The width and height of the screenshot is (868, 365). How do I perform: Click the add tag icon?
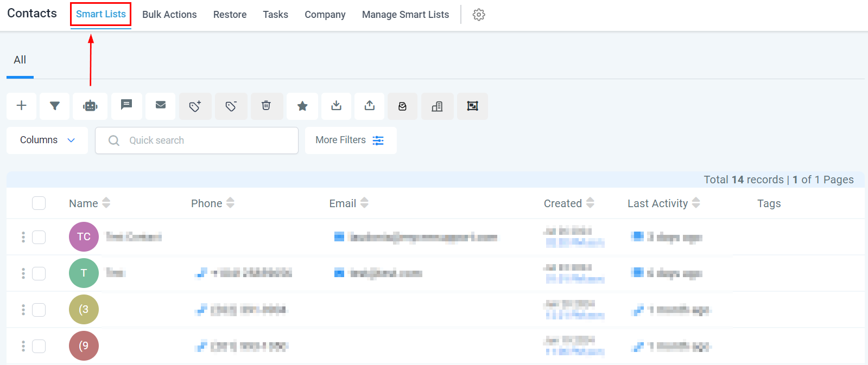point(195,106)
